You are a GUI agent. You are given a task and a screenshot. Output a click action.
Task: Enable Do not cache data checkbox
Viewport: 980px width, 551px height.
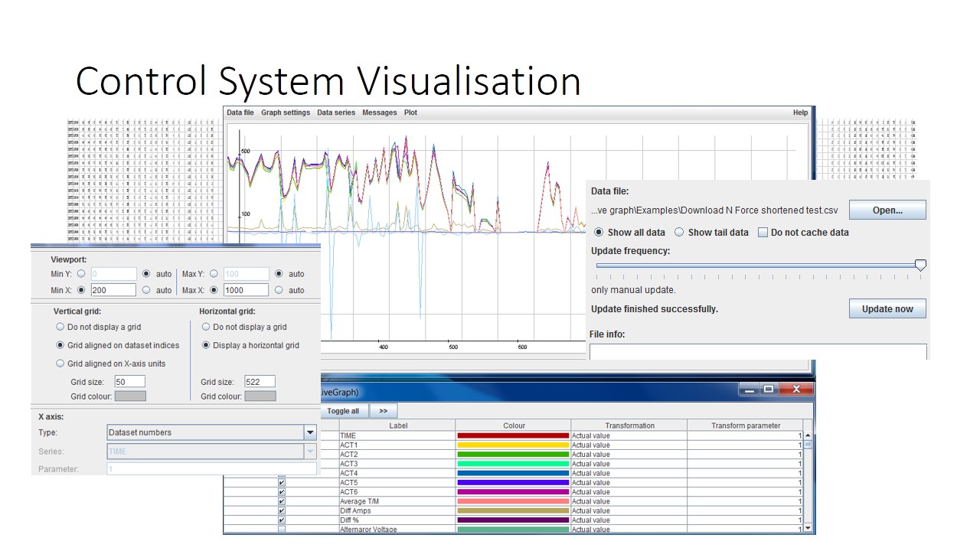763,233
